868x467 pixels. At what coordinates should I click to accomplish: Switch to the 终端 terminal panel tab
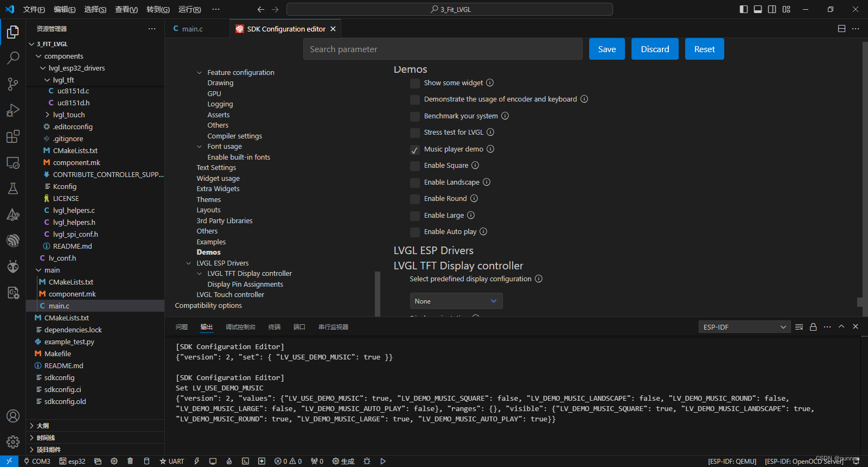[x=275, y=327]
